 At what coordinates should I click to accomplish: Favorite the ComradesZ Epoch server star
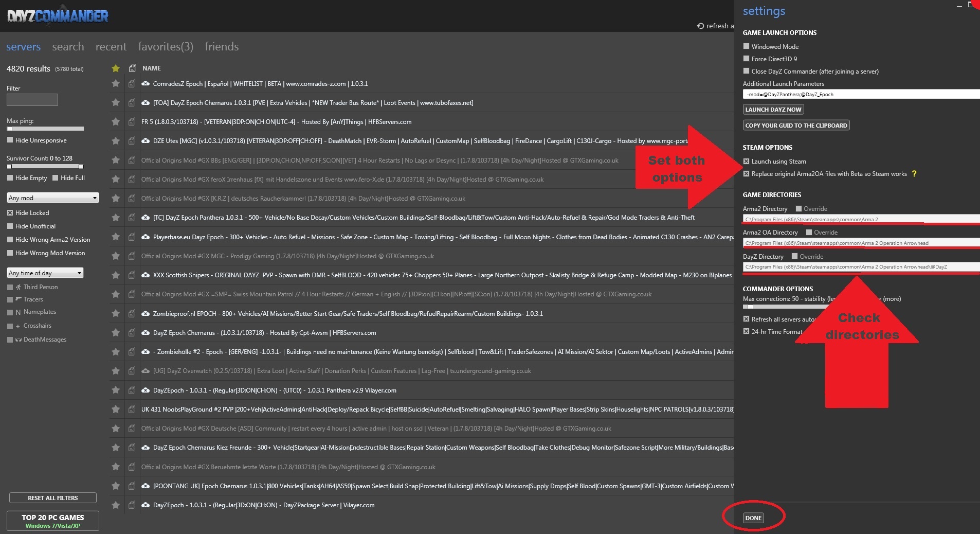click(x=116, y=83)
